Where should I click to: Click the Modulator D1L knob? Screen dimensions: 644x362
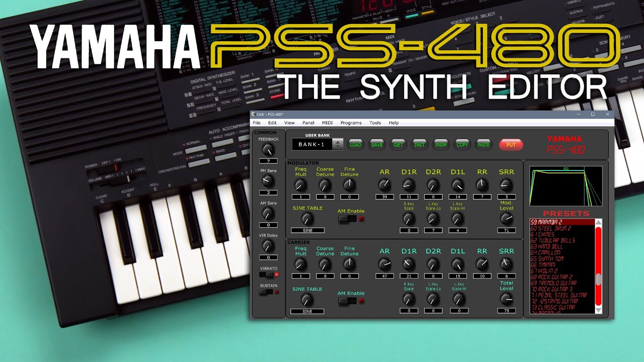458,185
